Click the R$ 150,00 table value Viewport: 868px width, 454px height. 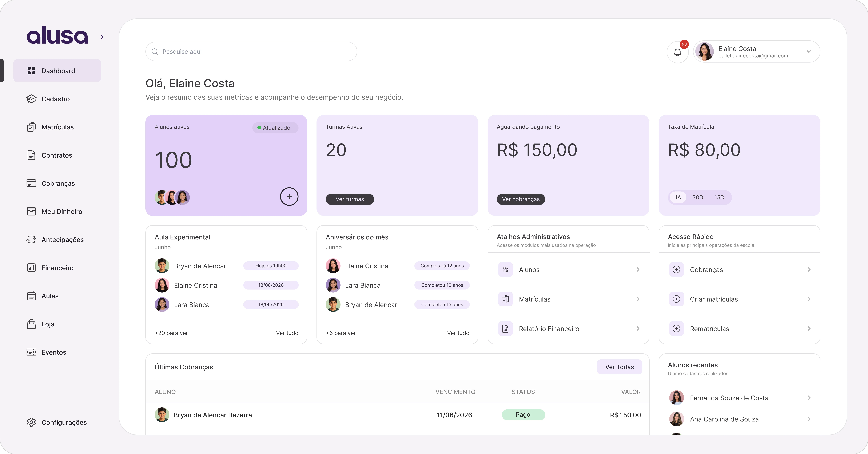pyautogui.click(x=625, y=415)
